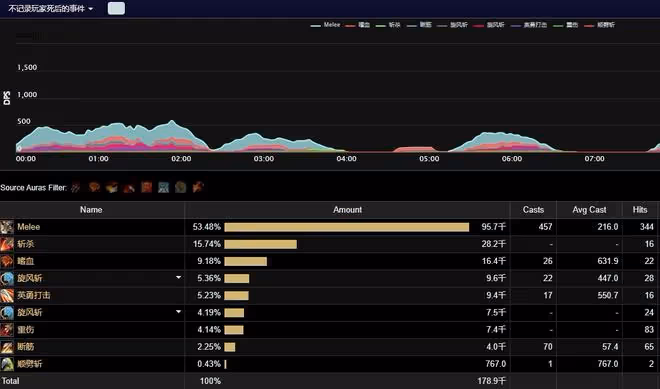Filter by the dark red blade aura icon
660x389 pixels.
point(129,187)
